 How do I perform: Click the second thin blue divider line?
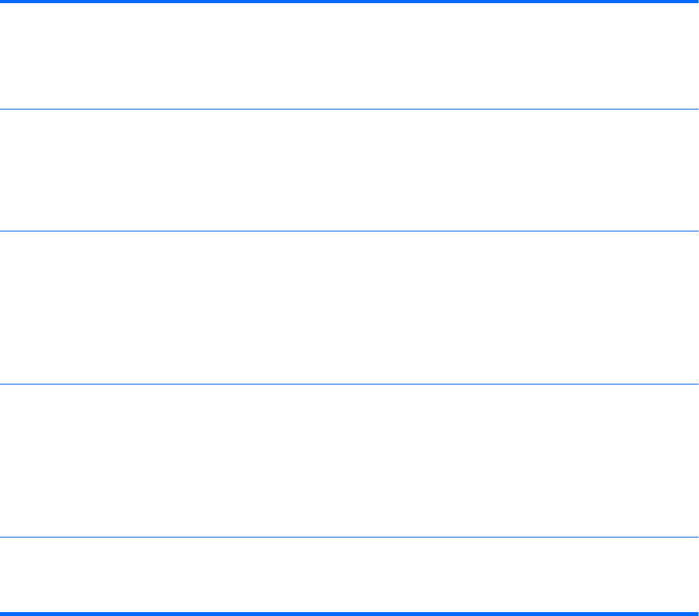coord(349,231)
